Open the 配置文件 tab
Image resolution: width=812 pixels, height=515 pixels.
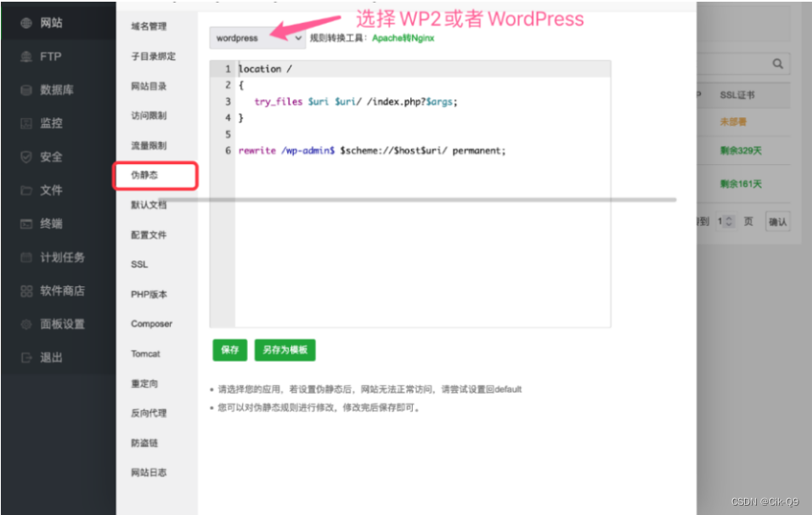(149, 235)
